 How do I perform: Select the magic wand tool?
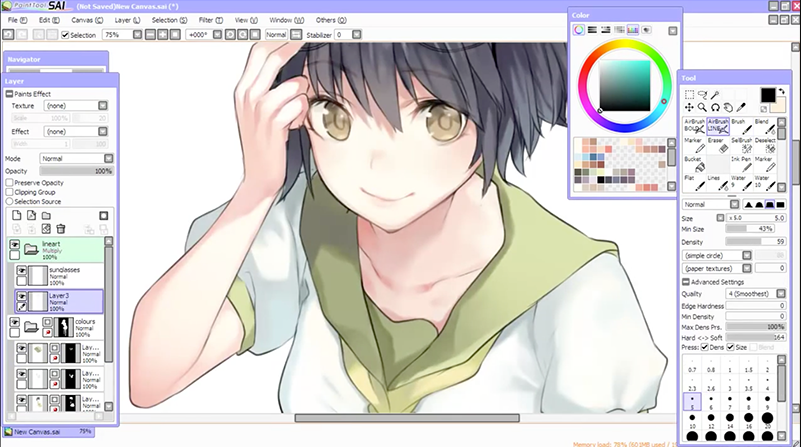click(x=716, y=94)
